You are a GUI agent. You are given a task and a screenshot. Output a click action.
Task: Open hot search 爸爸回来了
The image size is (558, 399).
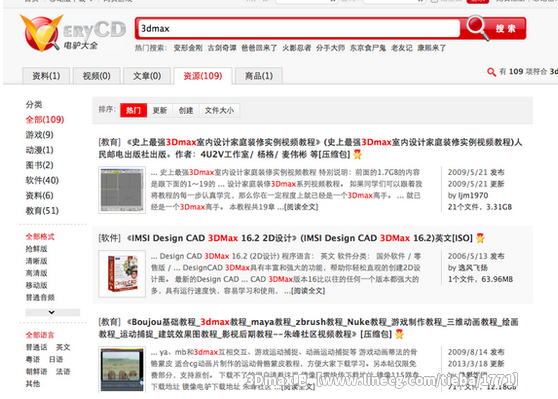pyautogui.click(x=259, y=48)
